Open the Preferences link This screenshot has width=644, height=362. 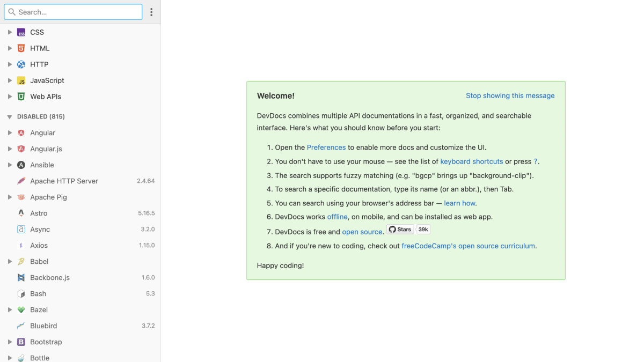click(326, 147)
